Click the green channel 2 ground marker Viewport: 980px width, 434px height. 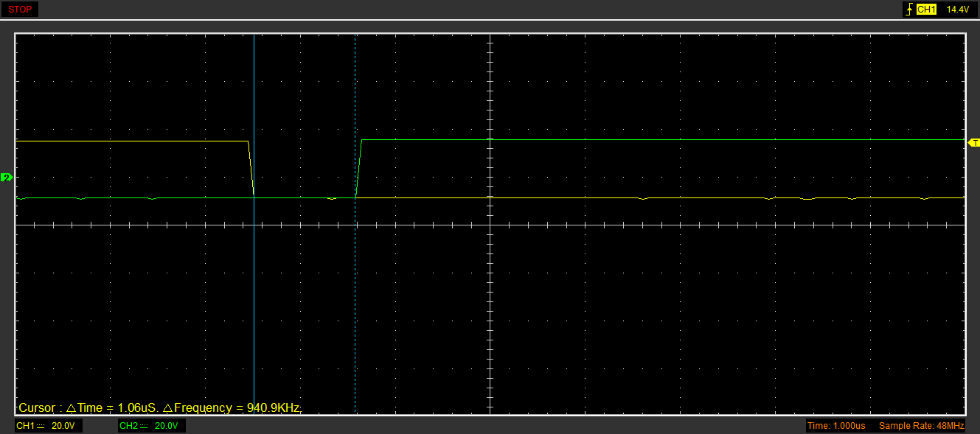pos(7,178)
